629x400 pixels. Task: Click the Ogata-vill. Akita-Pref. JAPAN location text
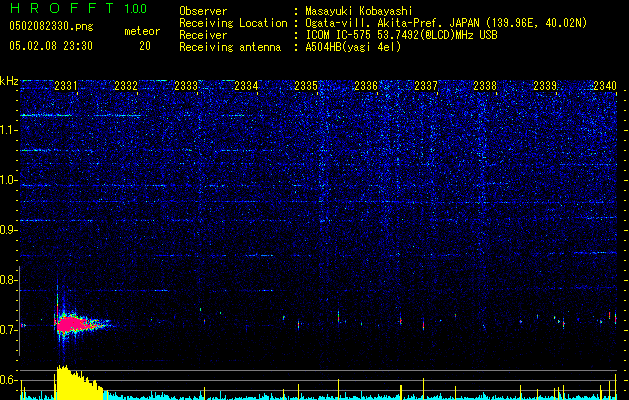(x=446, y=23)
